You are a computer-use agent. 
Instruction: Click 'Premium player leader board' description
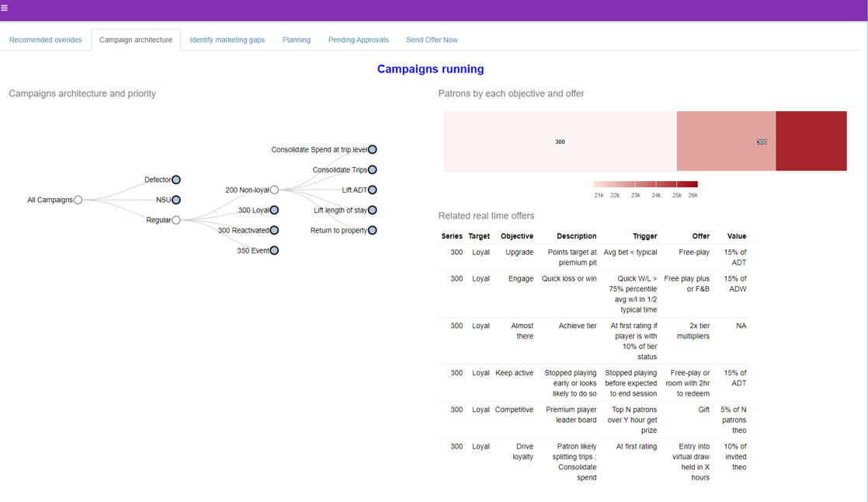pyautogui.click(x=571, y=414)
